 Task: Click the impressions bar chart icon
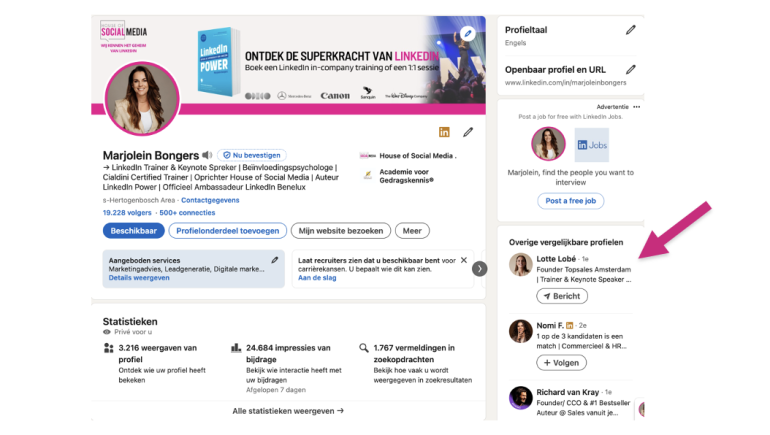(236, 348)
